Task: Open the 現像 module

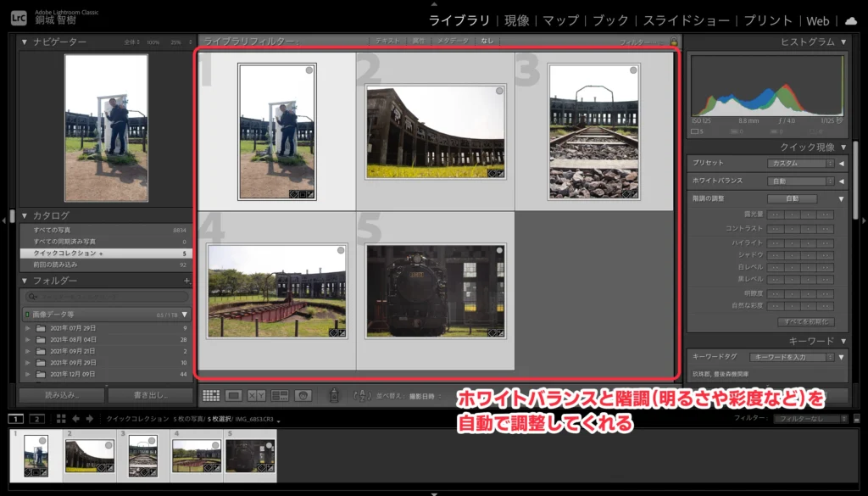Action: (515, 20)
